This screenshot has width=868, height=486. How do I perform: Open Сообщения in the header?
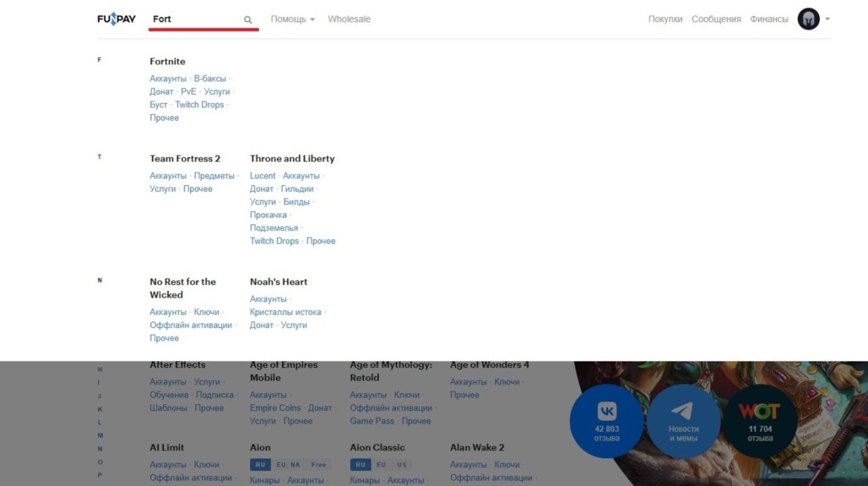(716, 19)
